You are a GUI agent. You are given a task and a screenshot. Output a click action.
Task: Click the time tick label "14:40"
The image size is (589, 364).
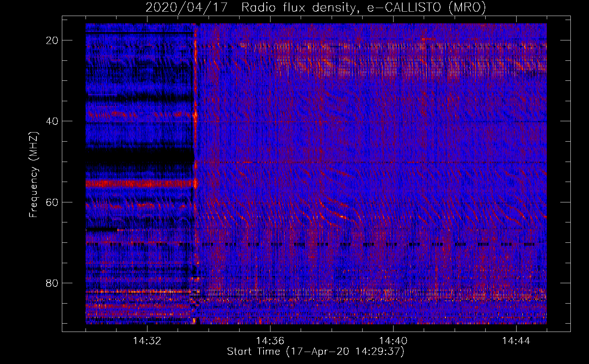pos(393,341)
